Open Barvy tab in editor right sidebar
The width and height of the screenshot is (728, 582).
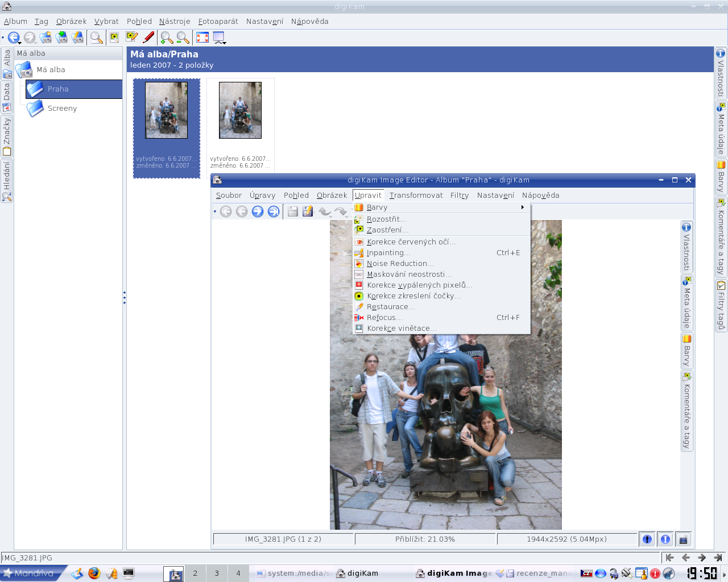[687, 351]
